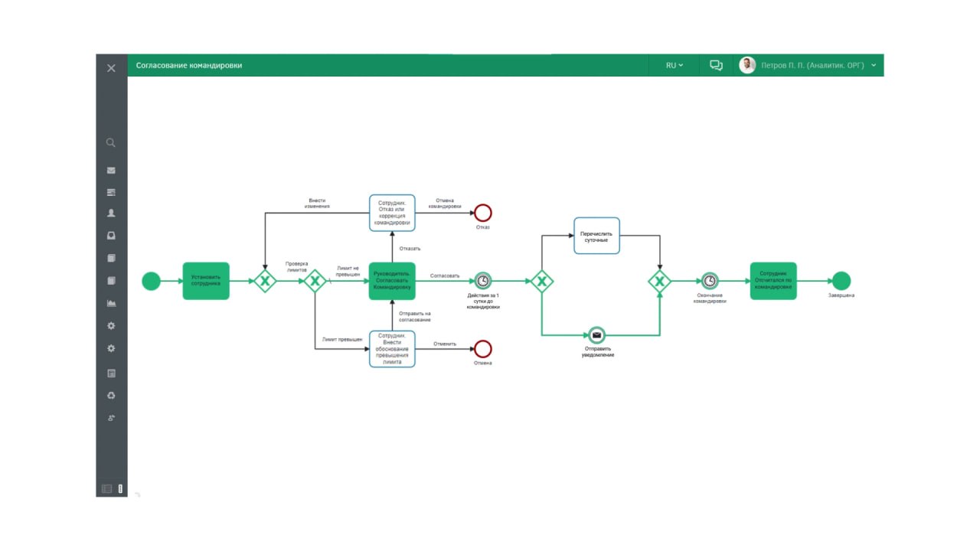Click the Отправить на согласование label

(415, 316)
